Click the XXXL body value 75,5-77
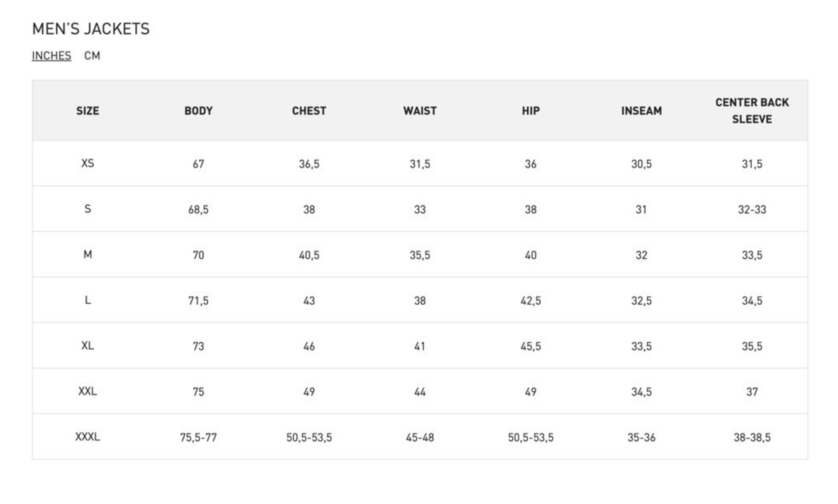 pos(198,437)
